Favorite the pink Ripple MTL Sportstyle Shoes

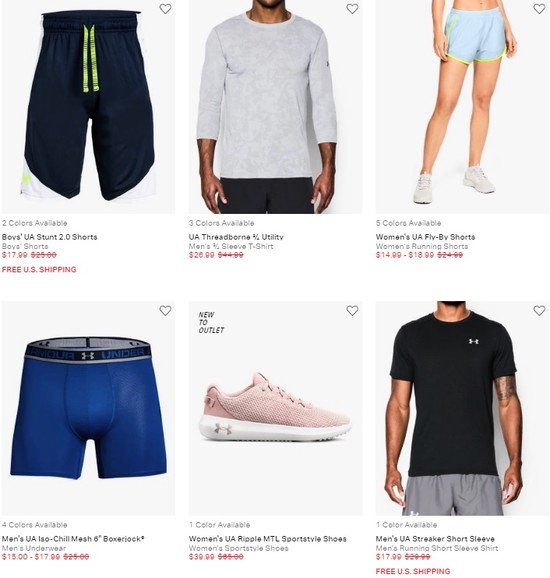click(x=352, y=311)
